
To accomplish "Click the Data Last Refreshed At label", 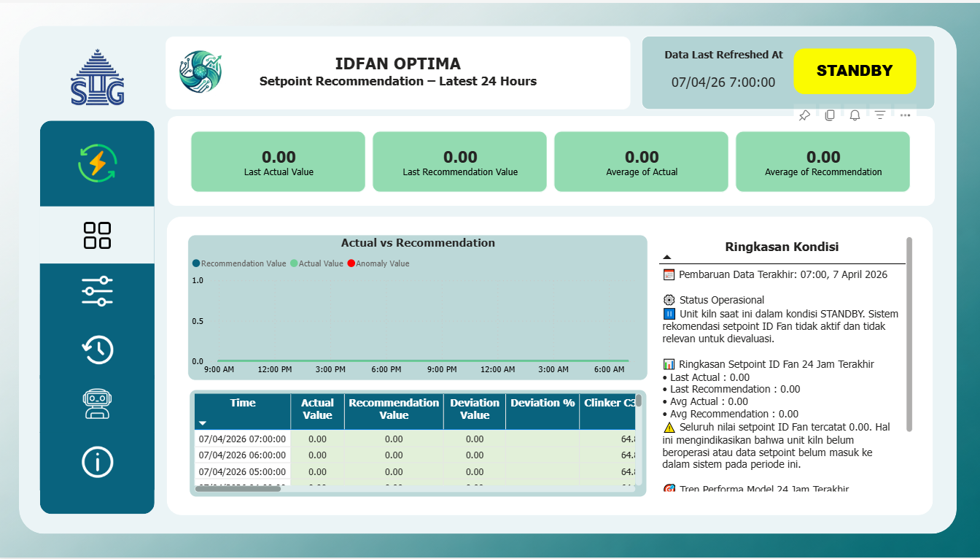I will tap(723, 55).
